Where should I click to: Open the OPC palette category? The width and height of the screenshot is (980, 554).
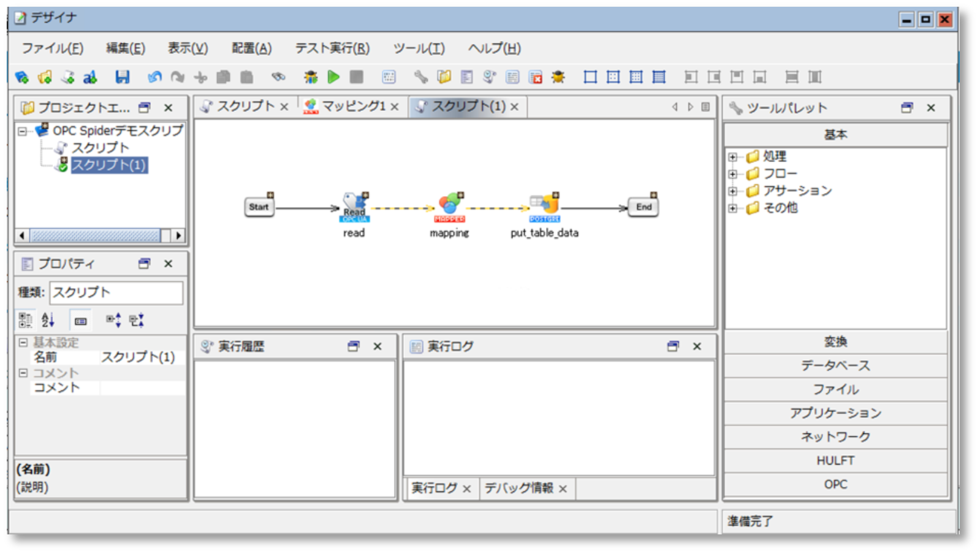tap(835, 484)
